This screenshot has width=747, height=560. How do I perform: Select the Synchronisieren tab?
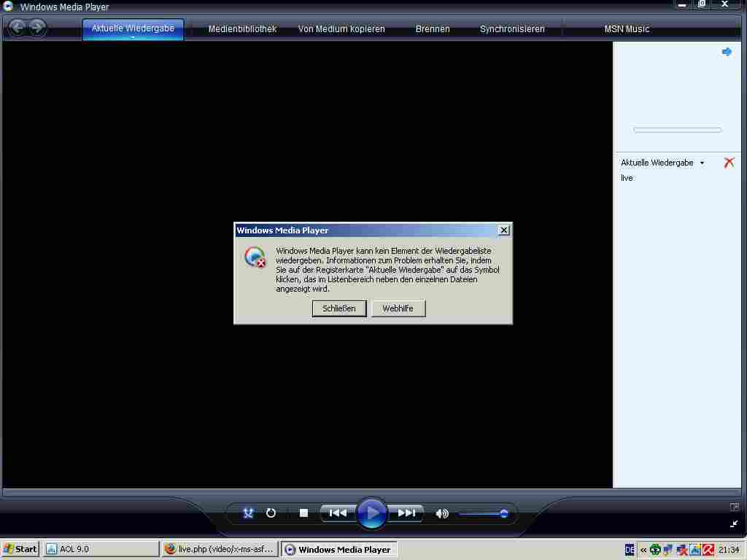512,29
